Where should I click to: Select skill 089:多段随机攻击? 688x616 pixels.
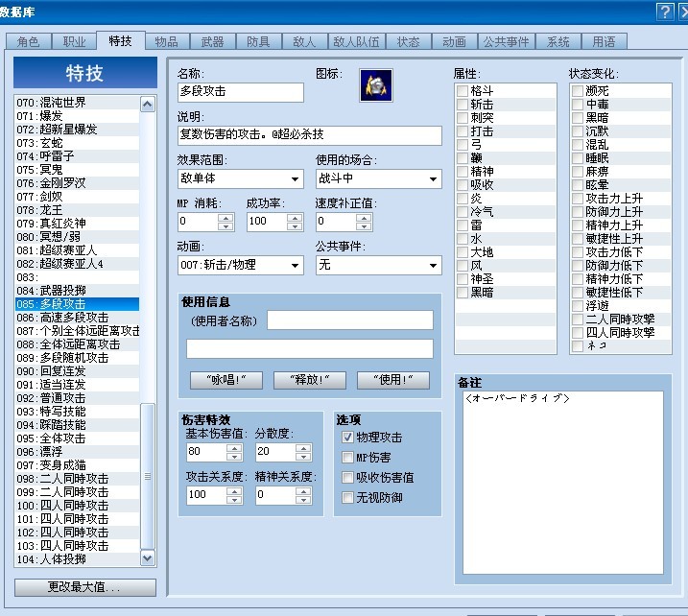77,358
